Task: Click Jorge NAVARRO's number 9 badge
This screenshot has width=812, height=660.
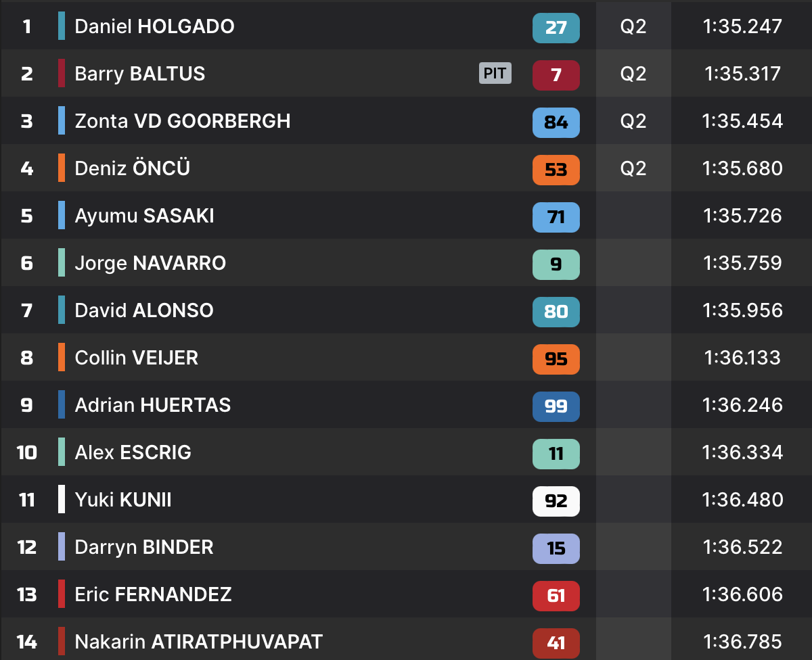Action: point(556,264)
